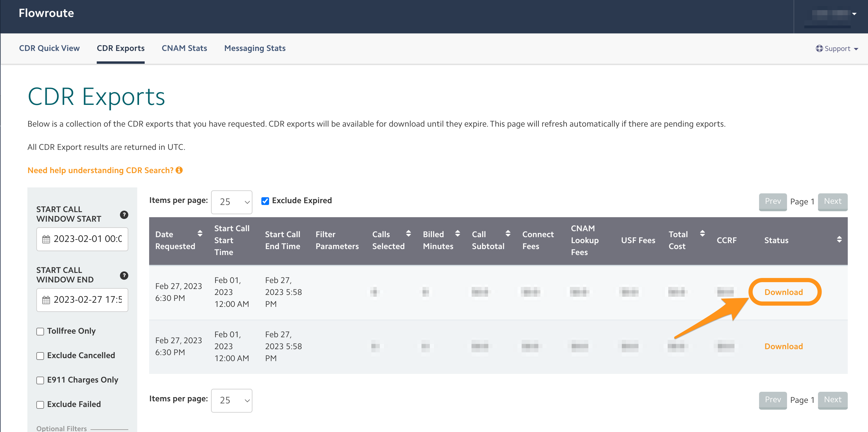This screenshot has width=868, height=432.
Task: Click the Flowroute logo
Action: [x=46, y=13]
